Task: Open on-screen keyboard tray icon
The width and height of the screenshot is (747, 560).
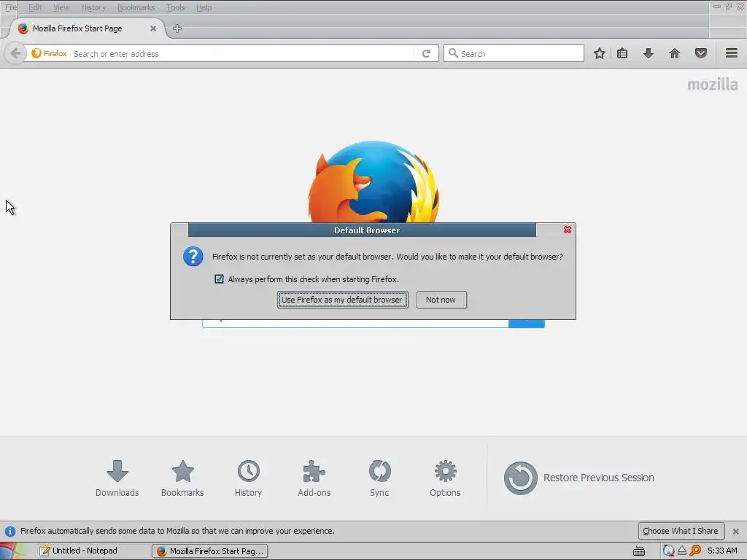Action: coord(639,551)
